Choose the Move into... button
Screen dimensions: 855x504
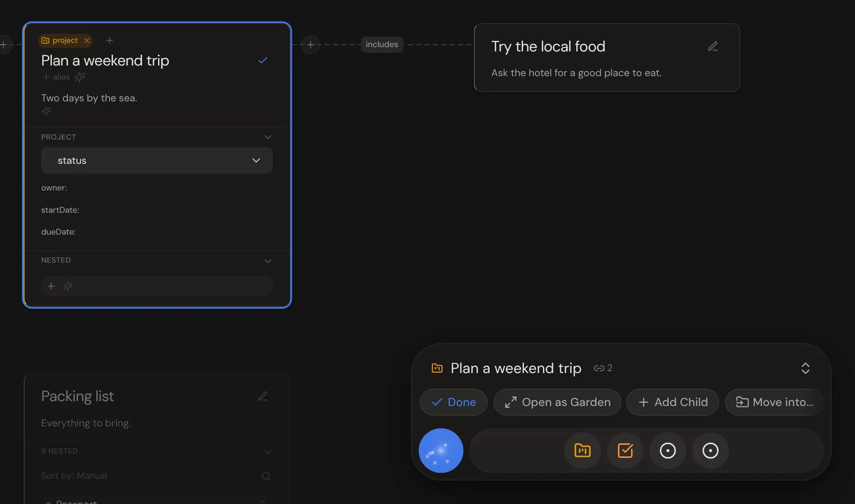(774, 402)
